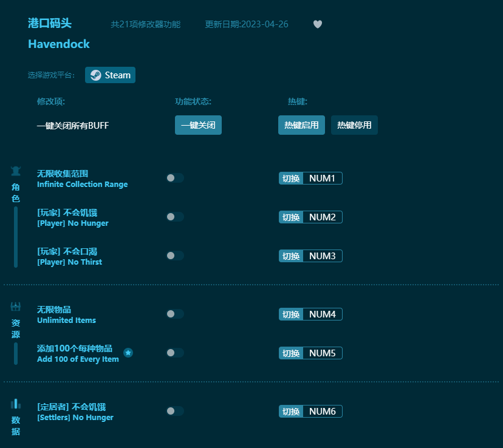This screenshot has width=503, height=448.
Task: Click the NUM6 hotkey field
Action: [x=323, y=411]
